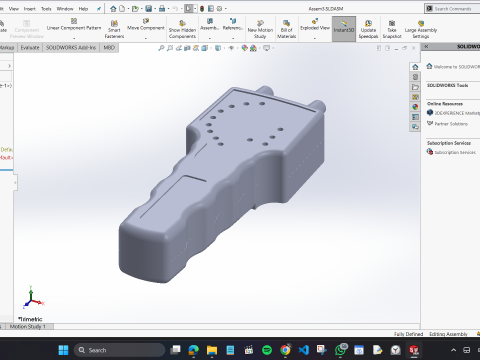Expand the Exploded View dropdown
This screenshot has height=360, width=480.
point(315,38)
